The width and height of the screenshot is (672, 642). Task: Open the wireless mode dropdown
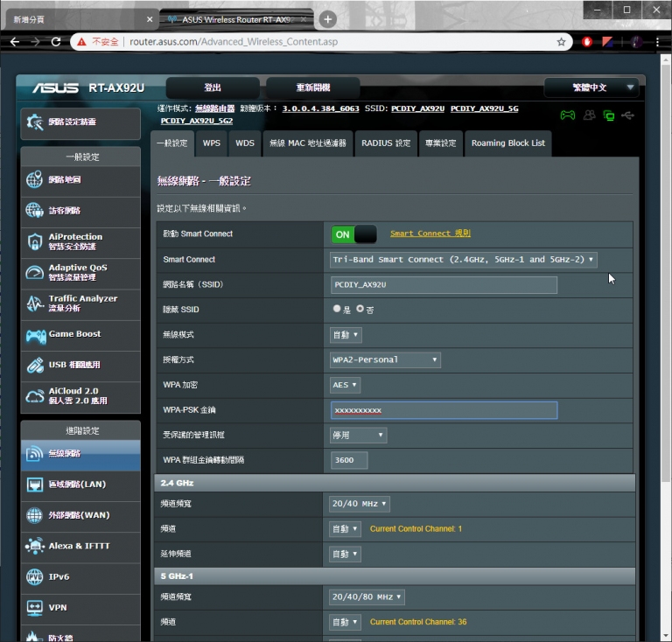tap(346, 335)
